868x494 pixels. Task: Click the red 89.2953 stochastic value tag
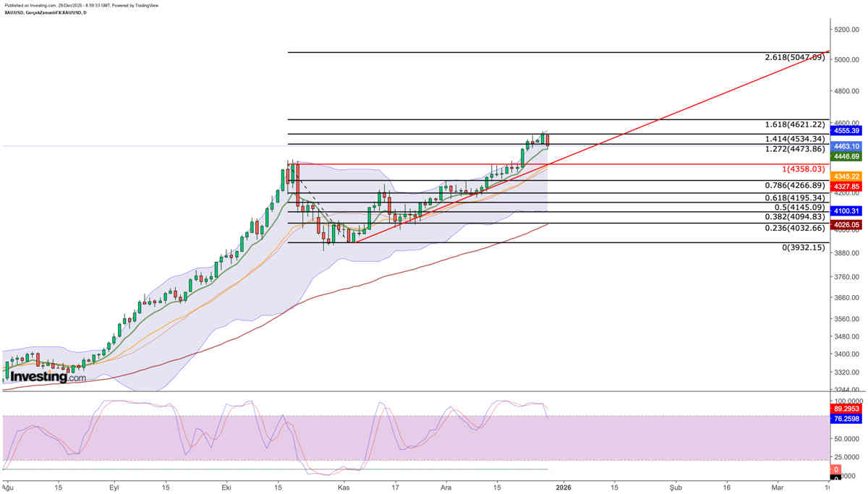tap(847, 408)
